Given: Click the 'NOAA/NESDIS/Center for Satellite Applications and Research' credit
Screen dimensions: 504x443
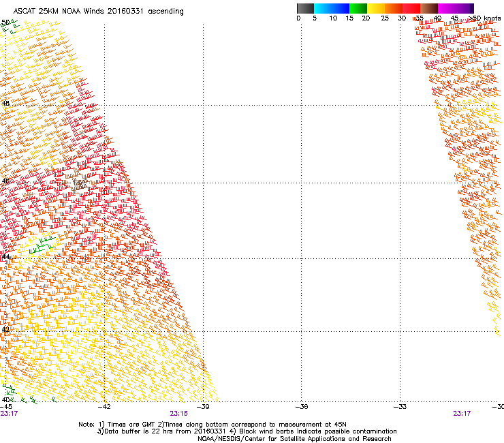Looking at the screenshot, I should pos(294,439).
